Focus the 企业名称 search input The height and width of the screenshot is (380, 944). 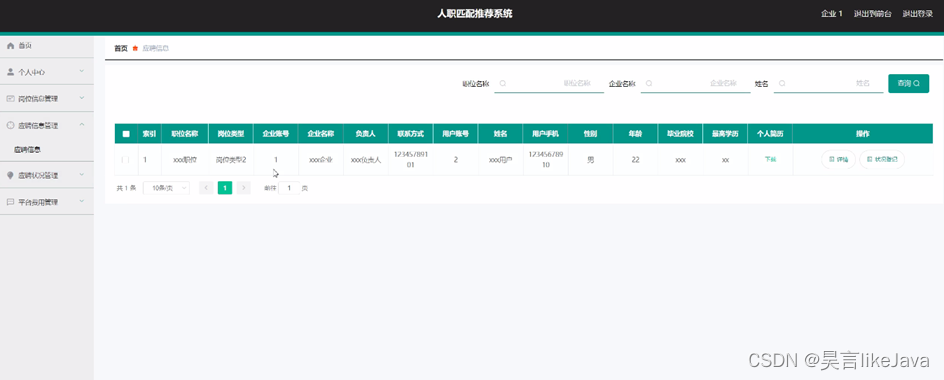tap(695, 84)
